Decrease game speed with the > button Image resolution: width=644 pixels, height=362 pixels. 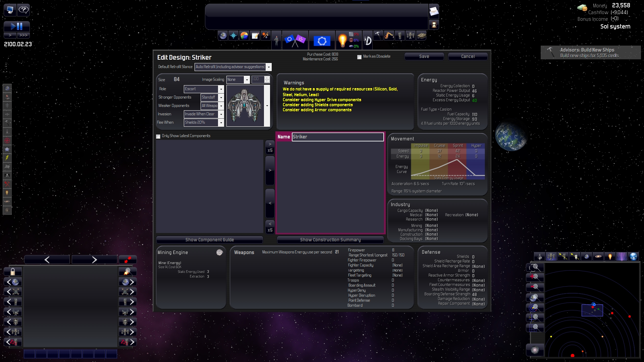click(10, 35)
